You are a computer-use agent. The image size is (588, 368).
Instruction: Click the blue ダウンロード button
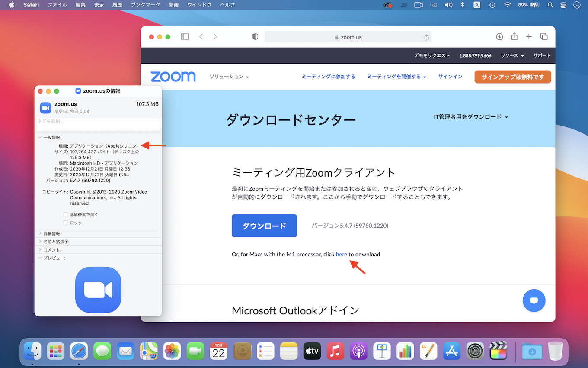[264, 226]
